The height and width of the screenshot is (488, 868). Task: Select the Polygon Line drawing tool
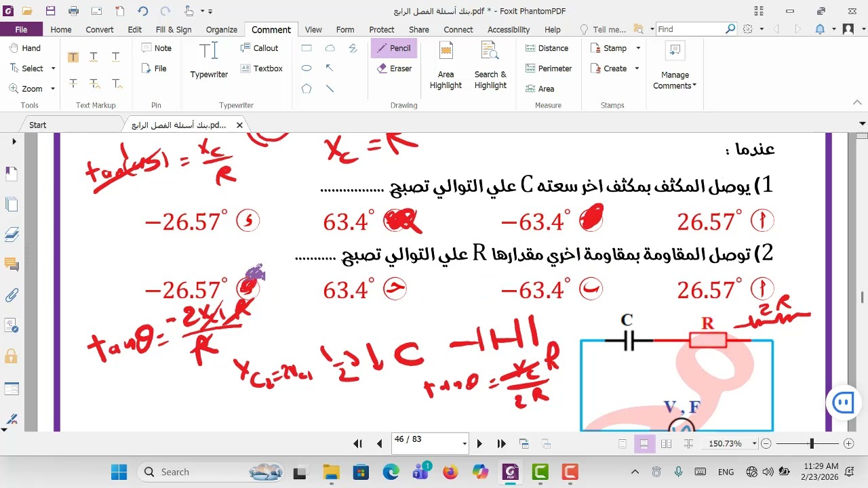pyautogui.click(x=353, y=48)
